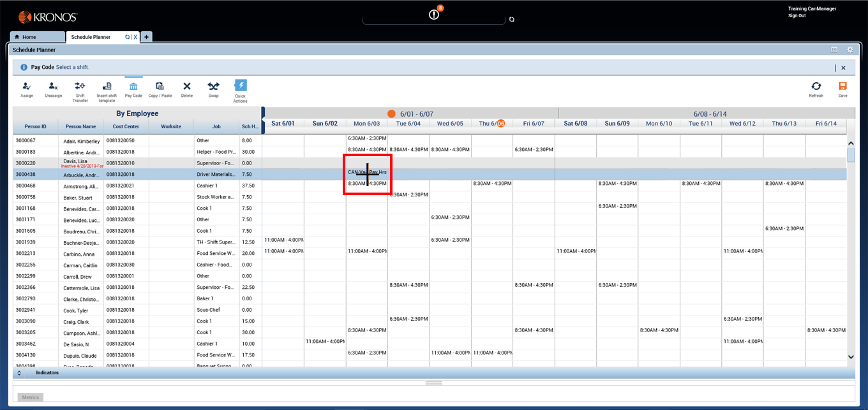Save the schedule with the Save icon
The width and height of the screenshot is (868, 410).
click(842, 87)
